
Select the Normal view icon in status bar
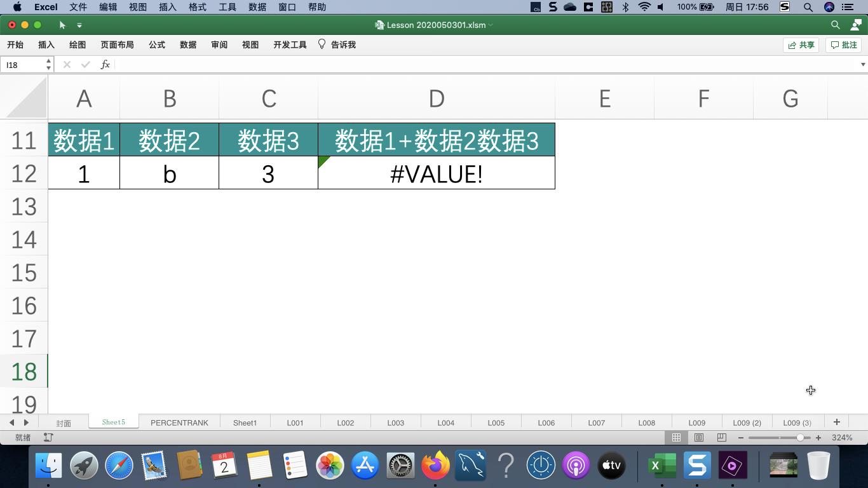[x=676, y=437]
